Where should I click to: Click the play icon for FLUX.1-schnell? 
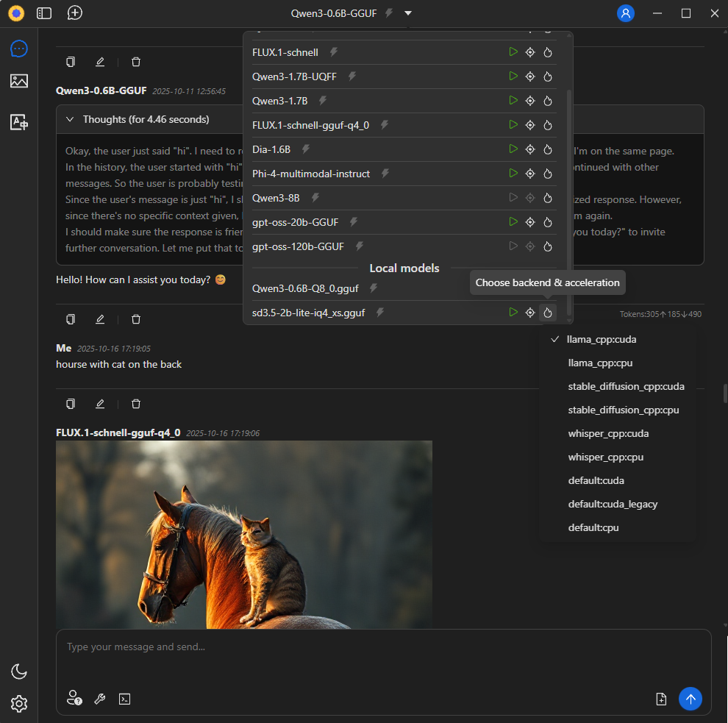tap(513, 52)
